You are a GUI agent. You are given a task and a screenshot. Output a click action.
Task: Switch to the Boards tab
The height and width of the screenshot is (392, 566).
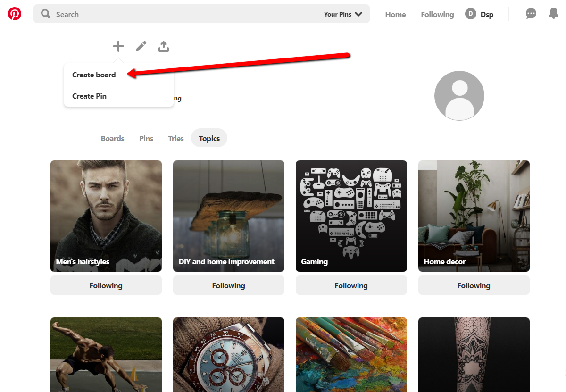click(113, 138)
